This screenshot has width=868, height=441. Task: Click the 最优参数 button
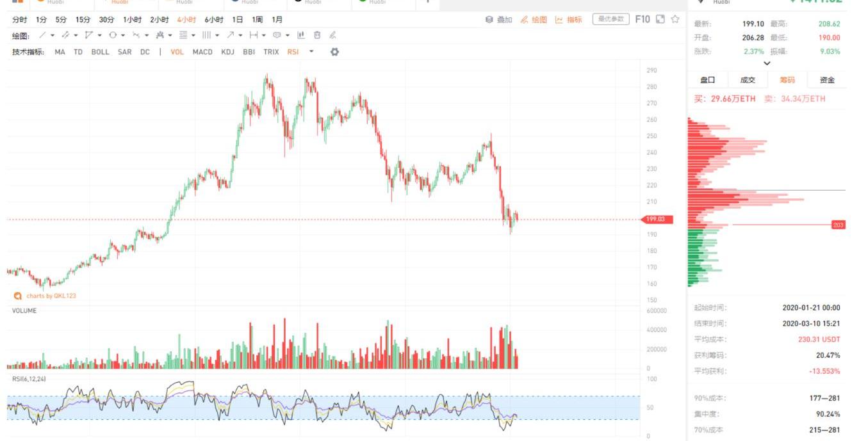(610, 19)
